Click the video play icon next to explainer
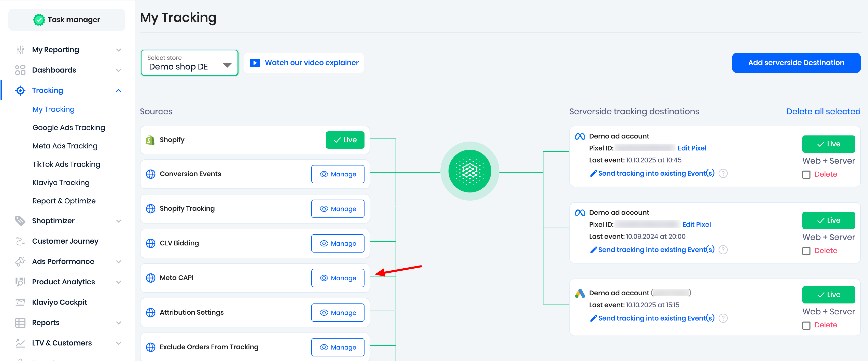 click(x=254, y=63)
